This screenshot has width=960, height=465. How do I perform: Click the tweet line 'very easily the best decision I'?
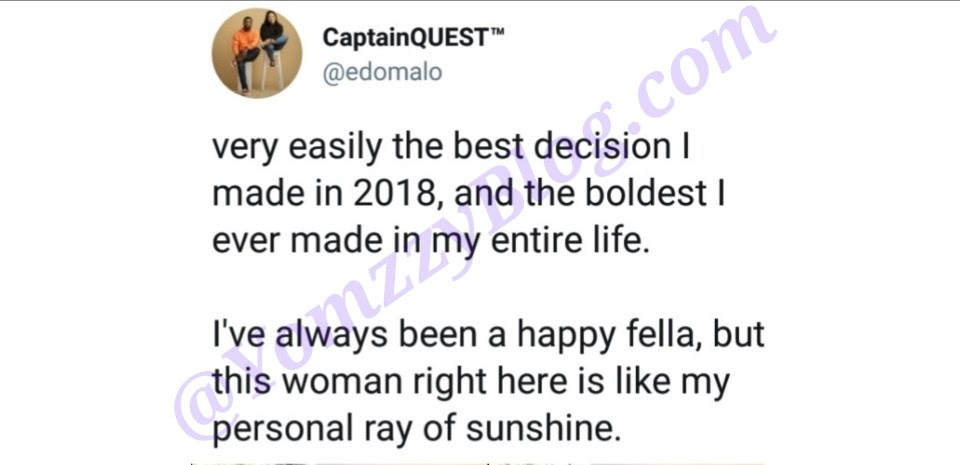[x=451, y=149]
